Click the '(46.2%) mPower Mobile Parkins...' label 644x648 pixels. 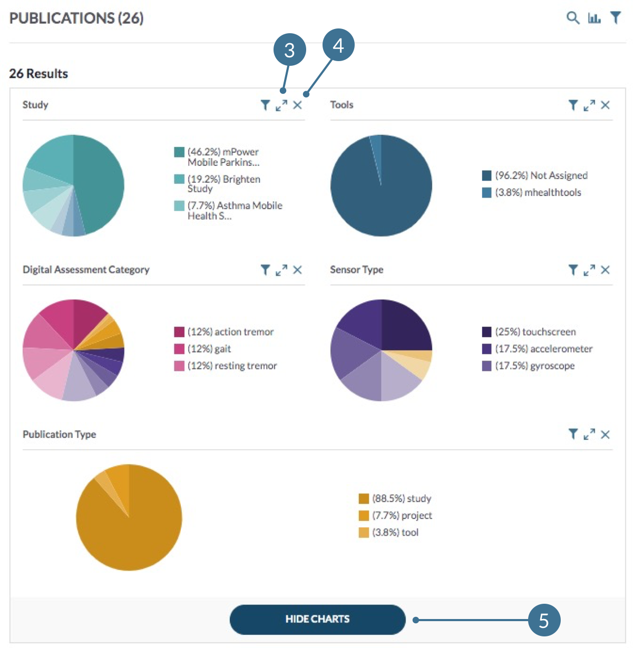[223, 157]
